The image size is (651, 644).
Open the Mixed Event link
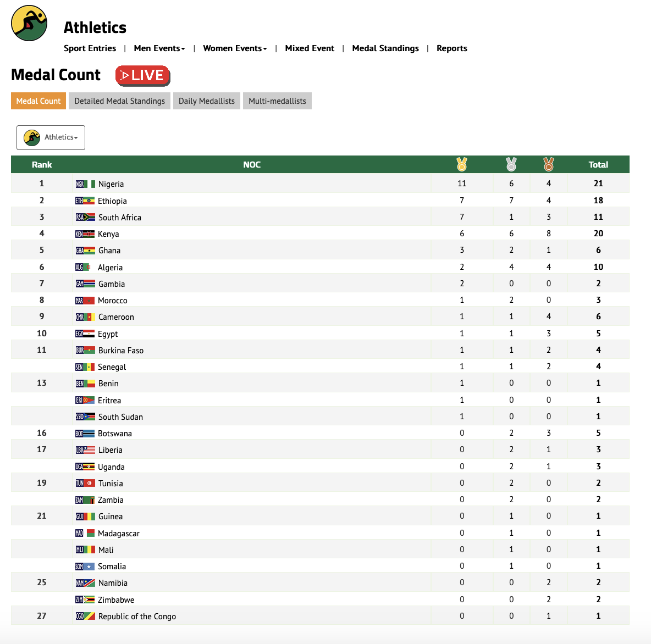(x=310, y=48)
